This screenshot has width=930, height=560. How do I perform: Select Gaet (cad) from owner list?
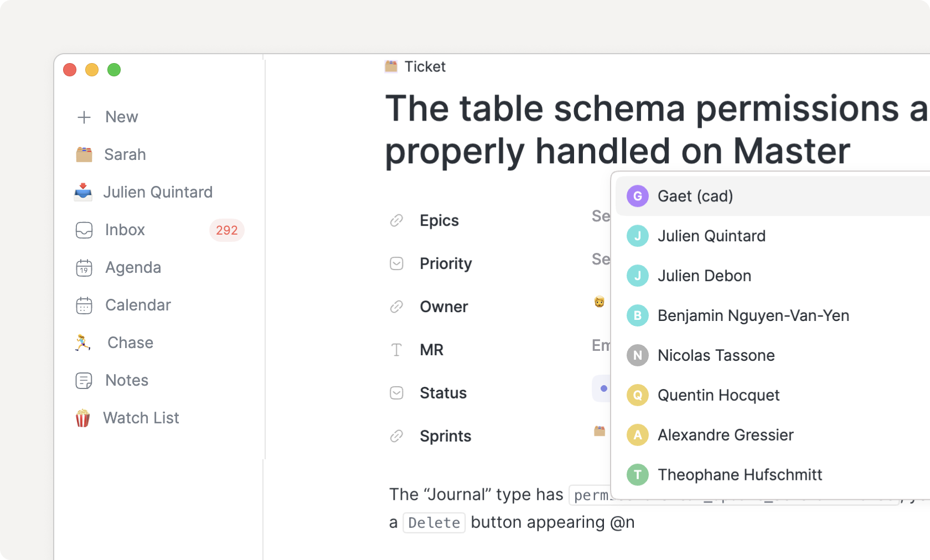coord(695,196)
